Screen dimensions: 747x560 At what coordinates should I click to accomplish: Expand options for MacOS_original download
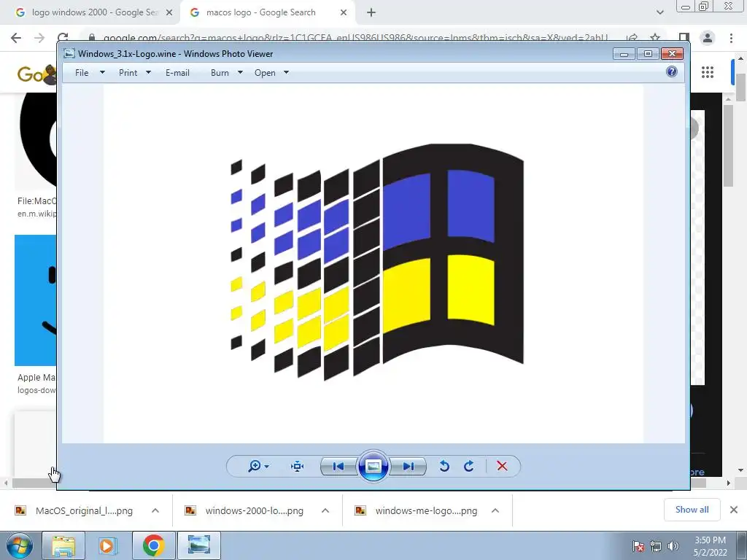pos(155,511)
